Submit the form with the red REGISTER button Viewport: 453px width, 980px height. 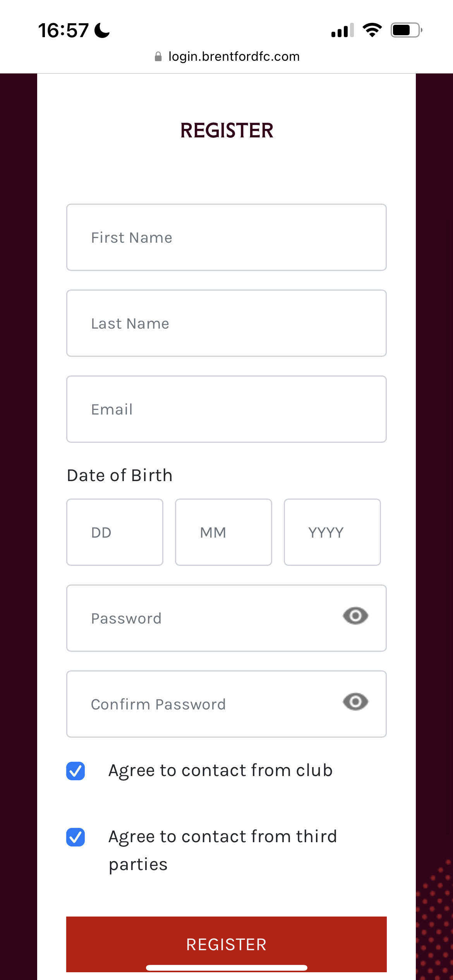(226, 944)
